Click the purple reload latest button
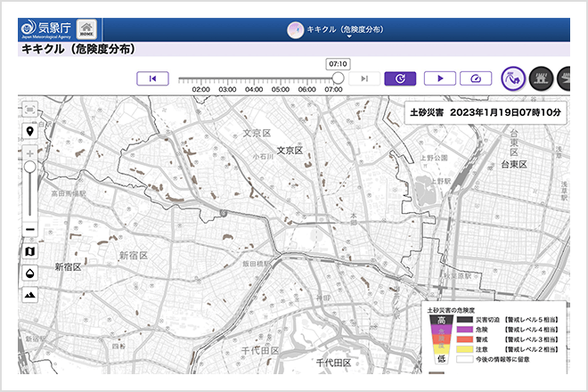 tap(400, 78)
